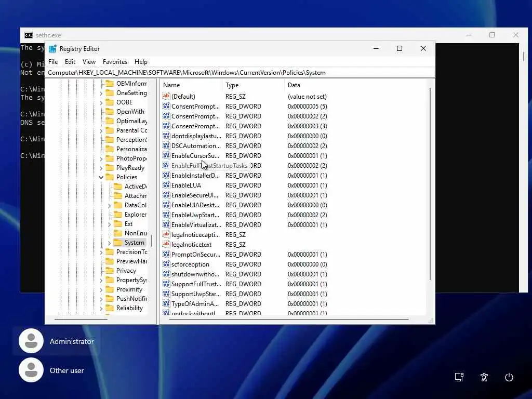Collapse the Policies tree node

tap(101, 177)
